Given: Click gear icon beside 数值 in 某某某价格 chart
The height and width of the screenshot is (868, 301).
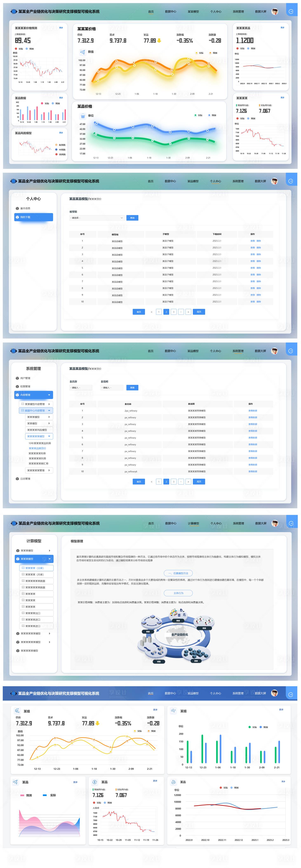Looking at the screenshot, I should [x=82, y=52].
